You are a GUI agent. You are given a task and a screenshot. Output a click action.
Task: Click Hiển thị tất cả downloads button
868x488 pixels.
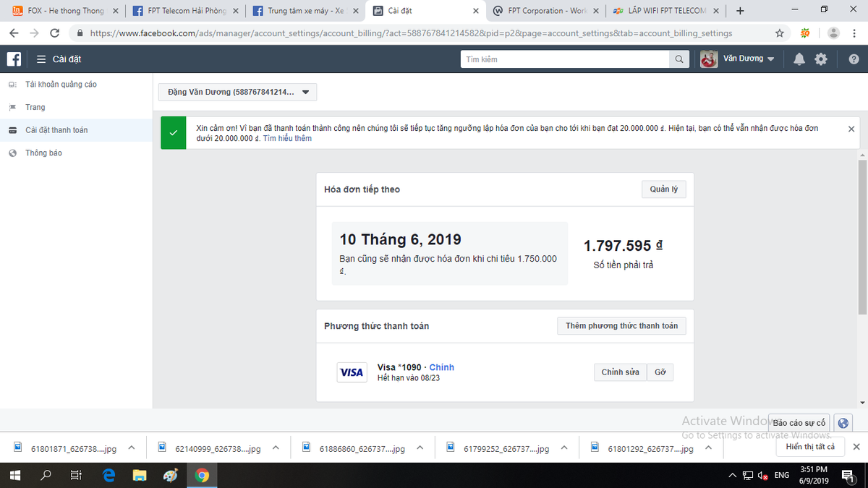pos(810,448)
